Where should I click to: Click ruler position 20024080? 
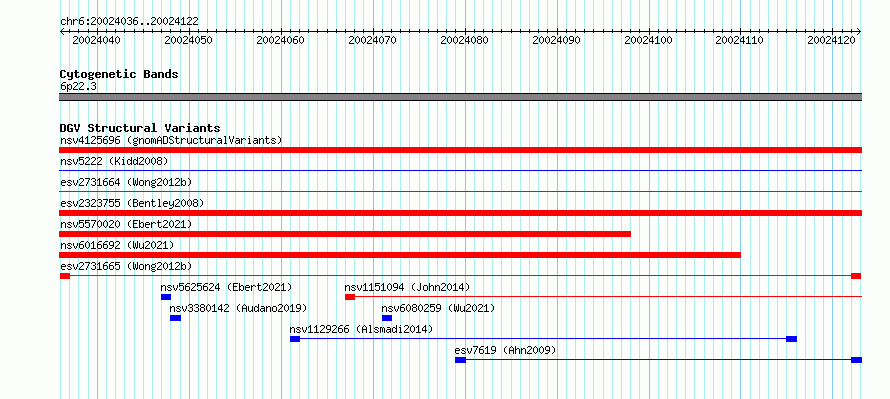[464, 40]
